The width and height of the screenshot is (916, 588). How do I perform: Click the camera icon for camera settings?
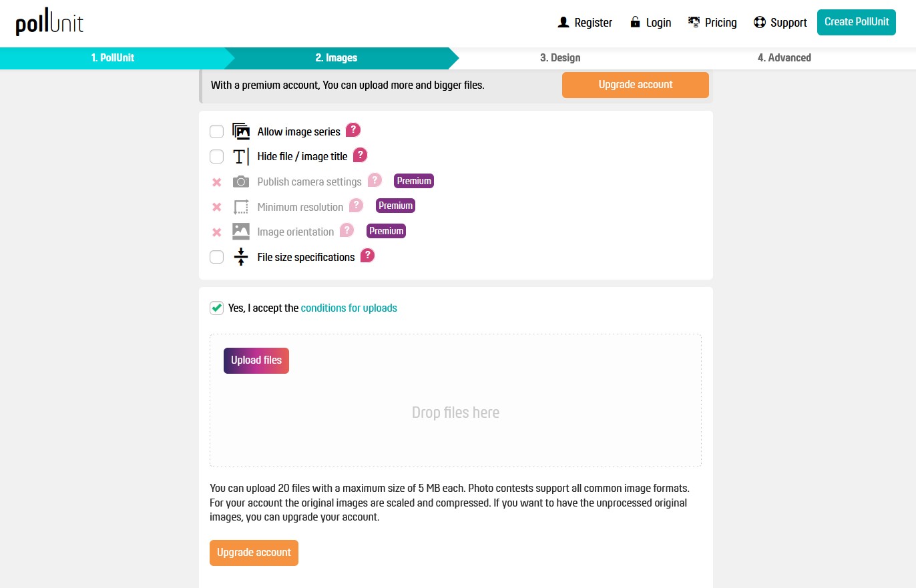pos(241,182)
